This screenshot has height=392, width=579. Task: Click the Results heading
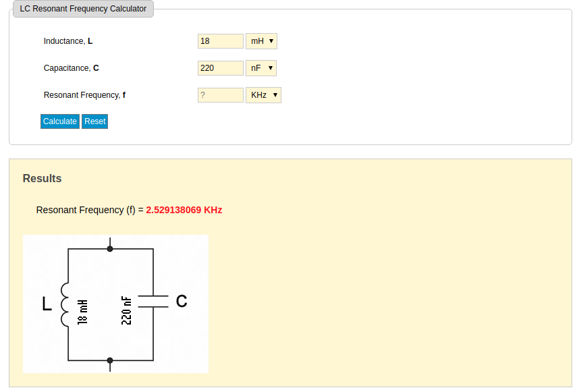(x=42, y=178)
